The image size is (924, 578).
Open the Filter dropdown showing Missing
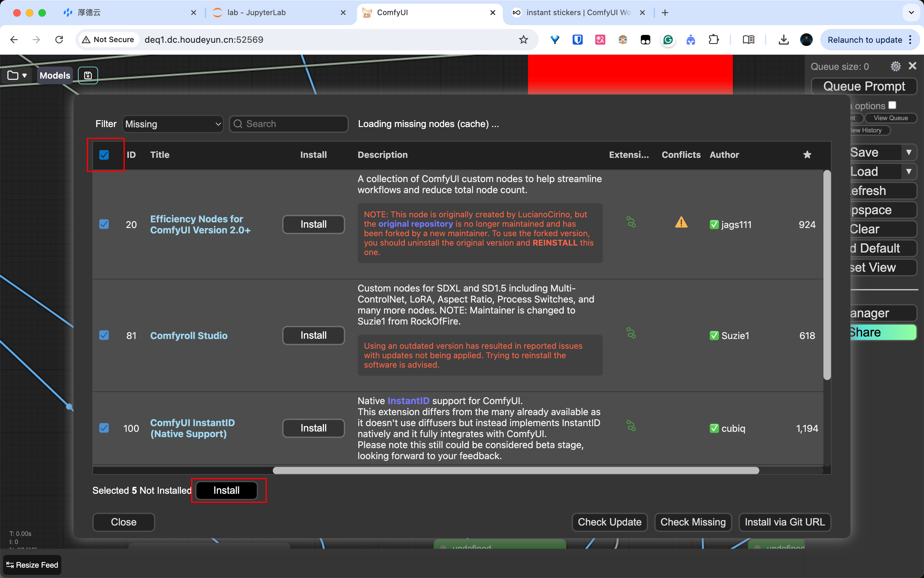tap(173, 124)
